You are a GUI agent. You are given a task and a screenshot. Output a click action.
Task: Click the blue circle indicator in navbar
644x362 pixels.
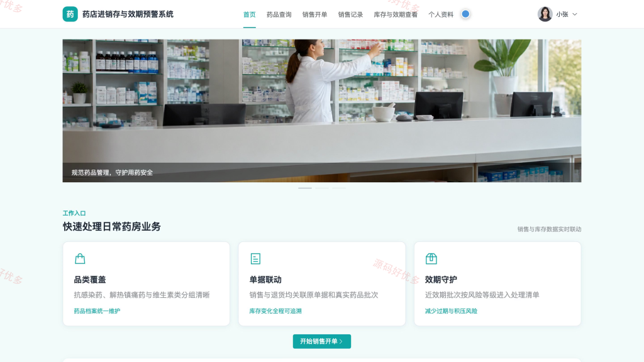tap(465, 14)
